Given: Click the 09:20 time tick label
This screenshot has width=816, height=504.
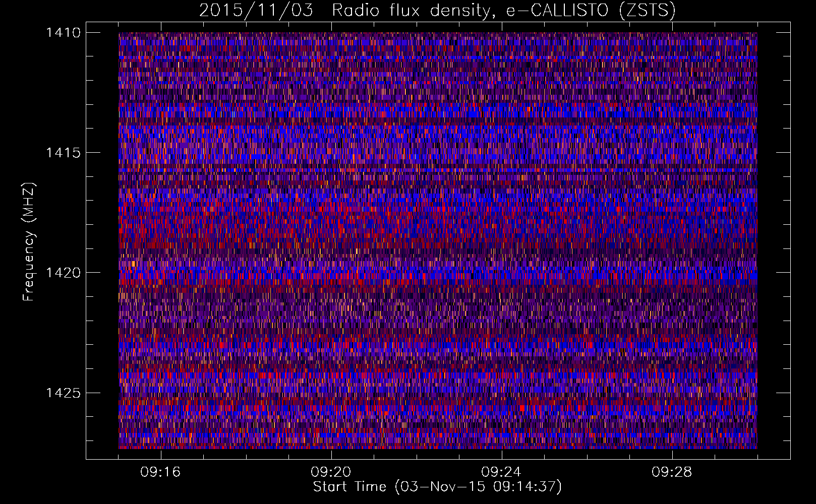Looking at the screenshot, I should [x=331, y=472].
